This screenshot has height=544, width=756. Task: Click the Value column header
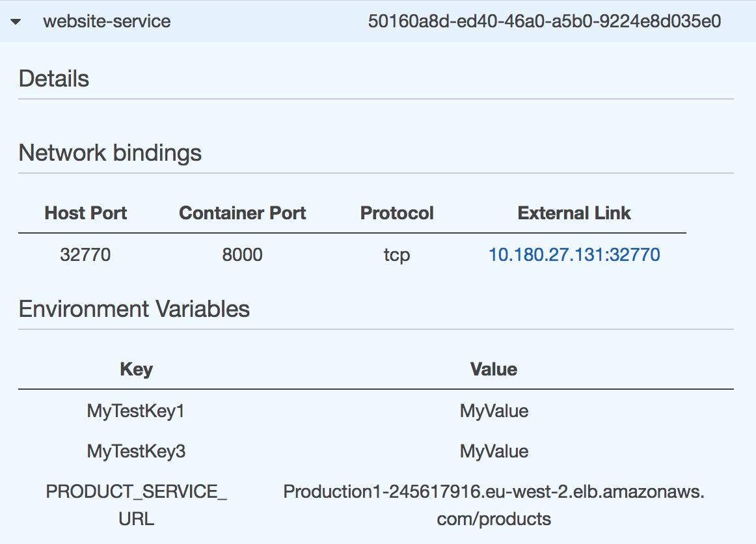(493, 370)
